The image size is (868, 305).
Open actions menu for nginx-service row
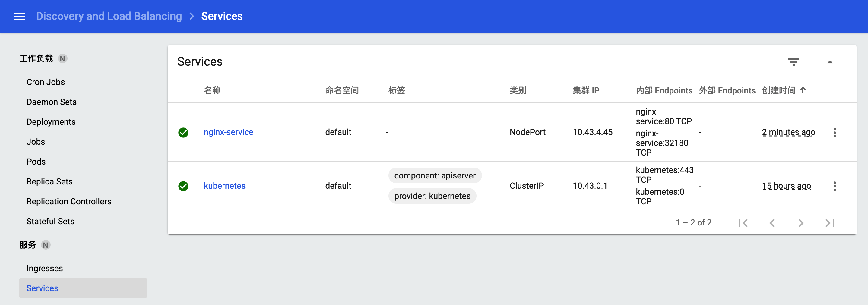click(835, 132)
